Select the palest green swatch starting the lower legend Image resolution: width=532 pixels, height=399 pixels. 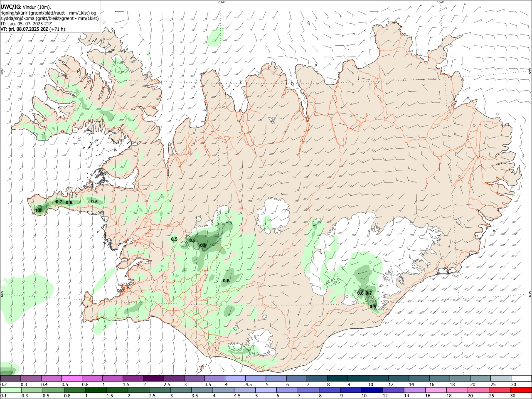pyautogui.click(x=11, y=390)
